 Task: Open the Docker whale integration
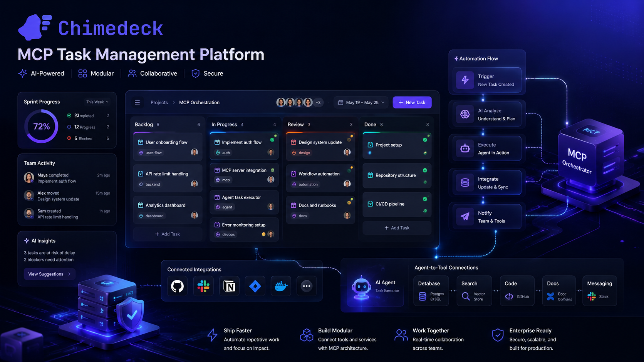coord(281,286)
